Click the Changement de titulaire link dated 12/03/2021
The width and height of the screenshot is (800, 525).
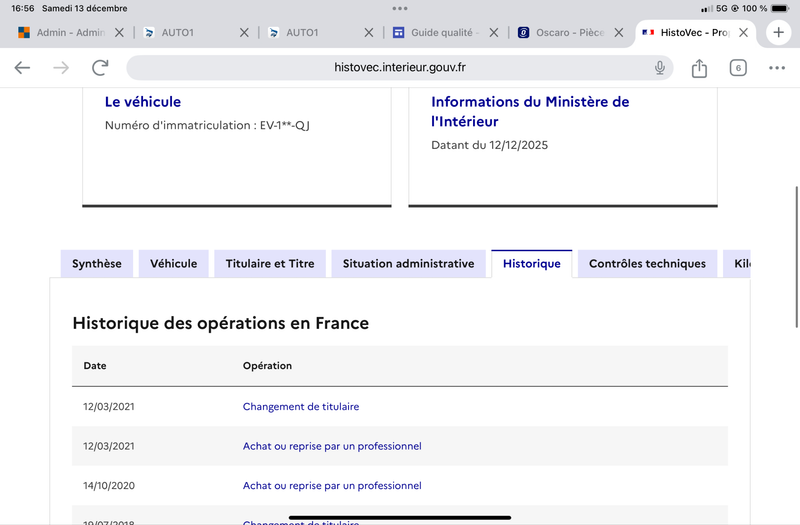(301, 407)
